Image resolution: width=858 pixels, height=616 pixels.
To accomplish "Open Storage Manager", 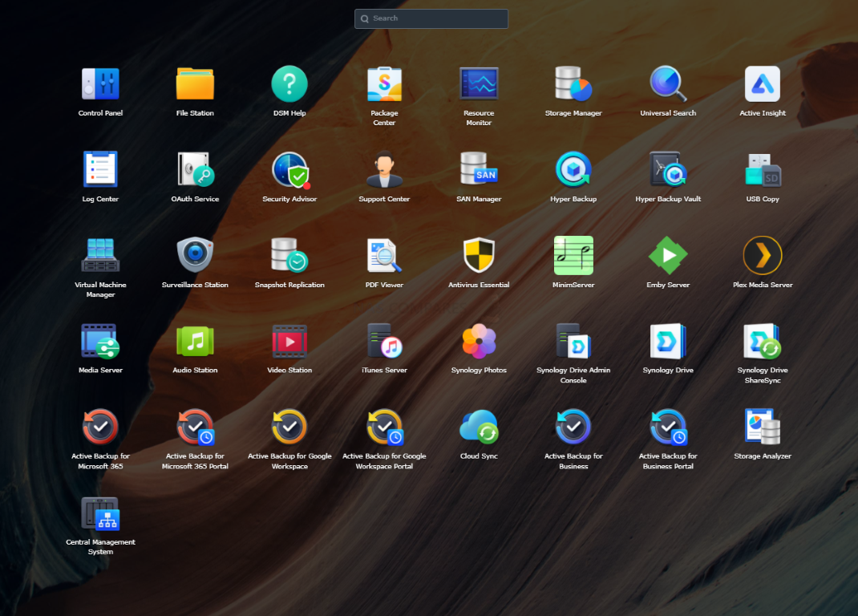I will coord(573,83).
